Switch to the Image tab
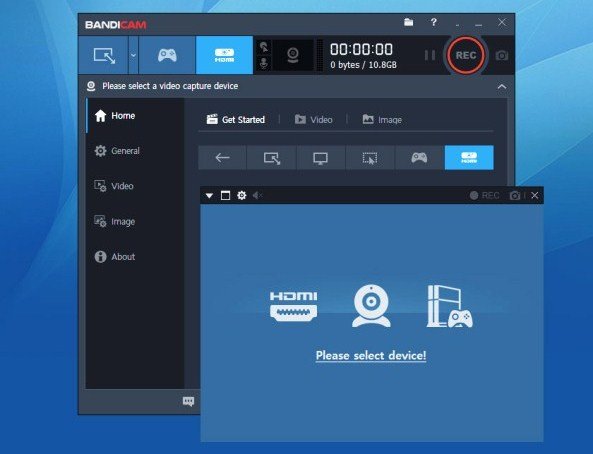The image size is (593, 454). coord(382,120)
